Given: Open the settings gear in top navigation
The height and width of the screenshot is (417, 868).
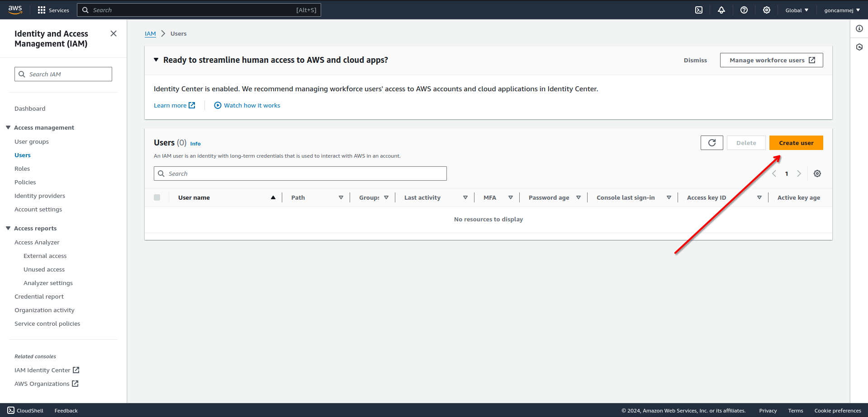Looking at the screenshot, I should click(x=767, y=10).
